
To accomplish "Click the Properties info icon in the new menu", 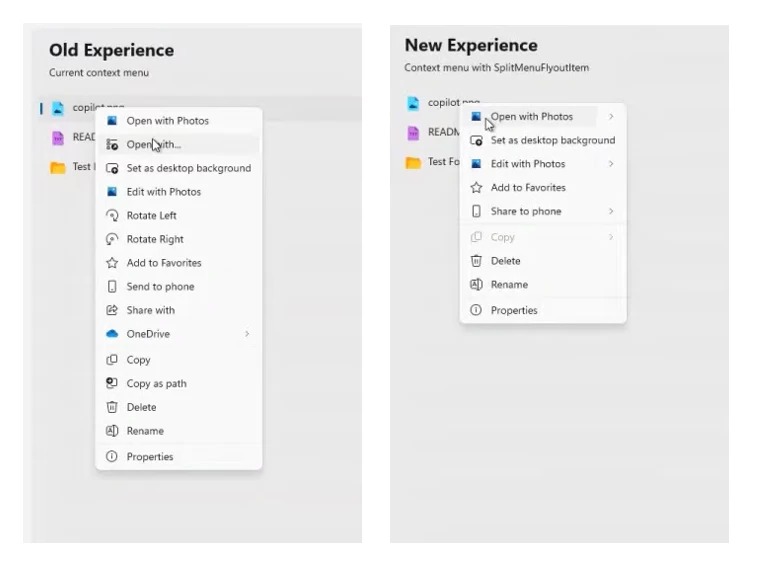I will point(477,310).
